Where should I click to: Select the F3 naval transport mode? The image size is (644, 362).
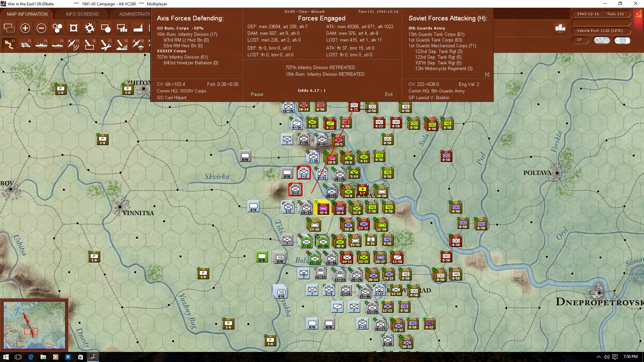[x=42, y=44]
